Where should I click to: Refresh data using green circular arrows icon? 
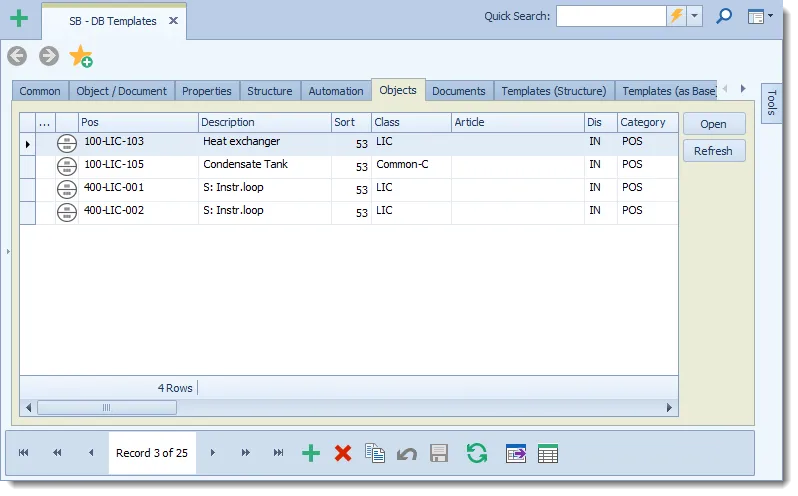[x=477, y=453]
